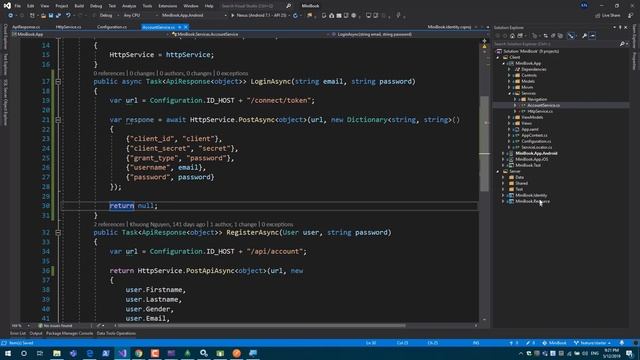Viewport: 640px width, 360px height.
Task: Click the editor vertical scrollbar thumb
Action: [484, 144]
